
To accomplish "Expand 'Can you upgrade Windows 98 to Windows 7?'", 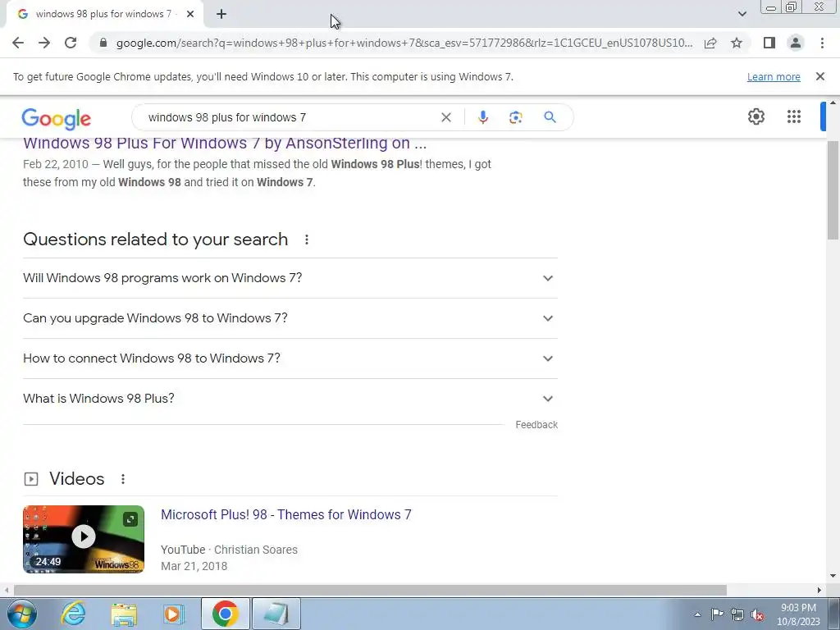I will tap(290, 318).
